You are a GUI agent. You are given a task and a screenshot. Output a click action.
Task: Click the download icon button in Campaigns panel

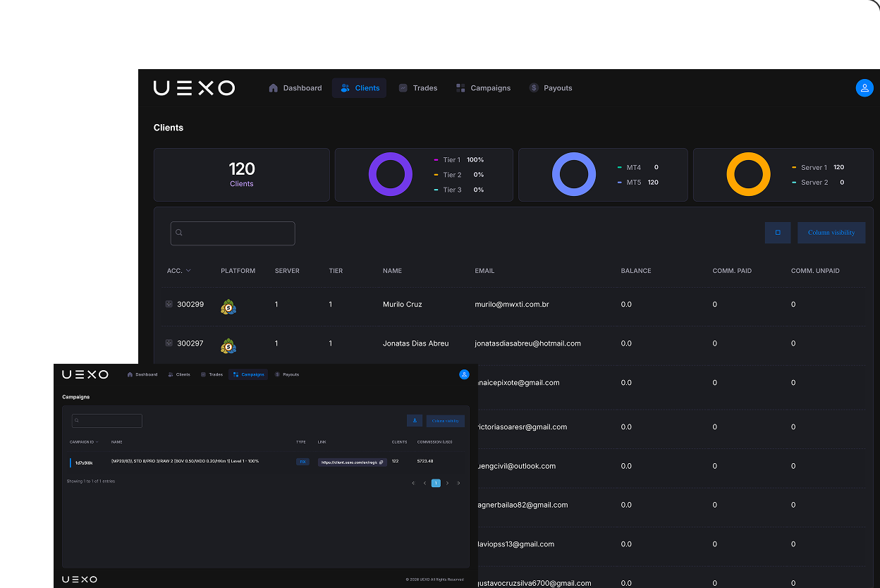coord(415,421)
